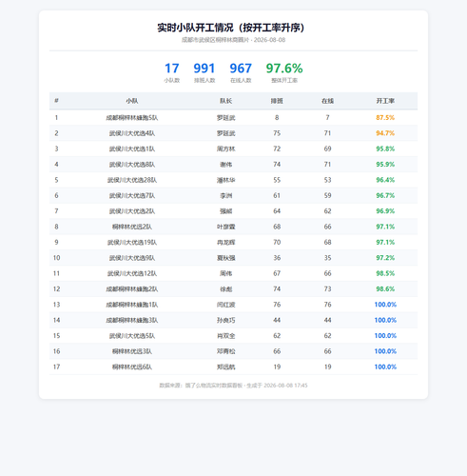This screenshot has width=467, height=476.
Task: Select team 桐梓林优选2队
Action: coord(132,227)
